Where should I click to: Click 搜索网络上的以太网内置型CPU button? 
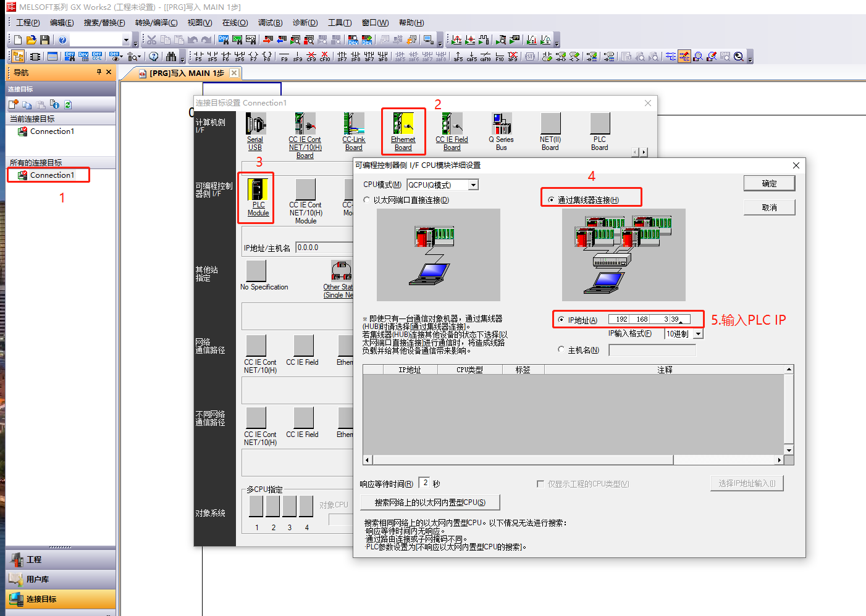coord(430,502)
